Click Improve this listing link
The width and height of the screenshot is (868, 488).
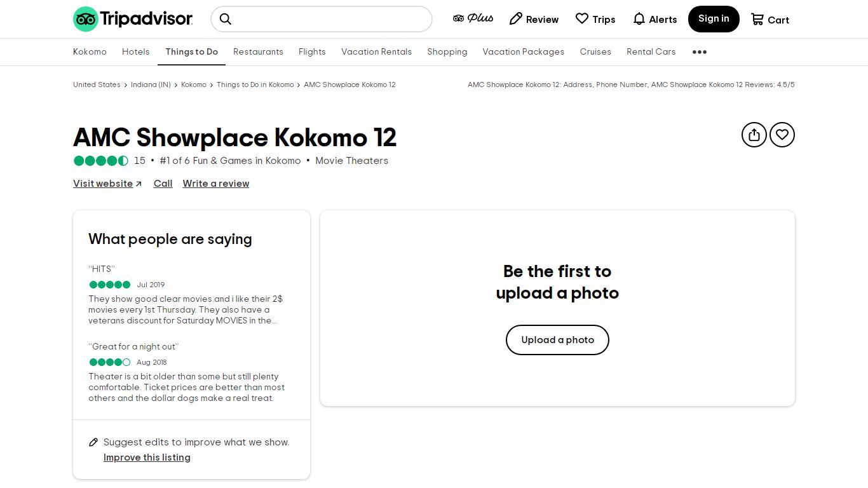coord(147,457)
